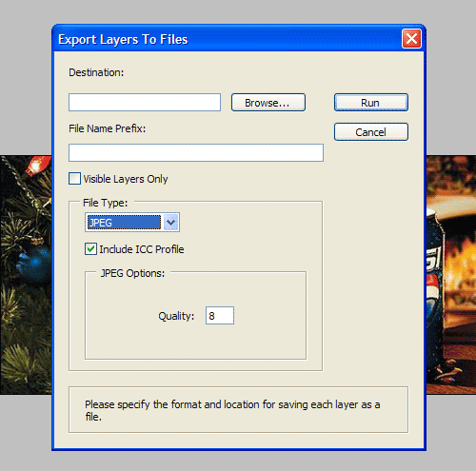Click the Include ICC Profile label
Screen dimensions: 476x471
point(142,249)
